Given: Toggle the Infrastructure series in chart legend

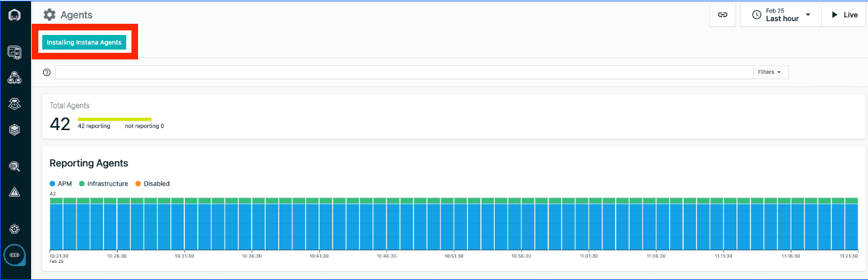Looking at the screenshot, I should (x=103, y=184).
